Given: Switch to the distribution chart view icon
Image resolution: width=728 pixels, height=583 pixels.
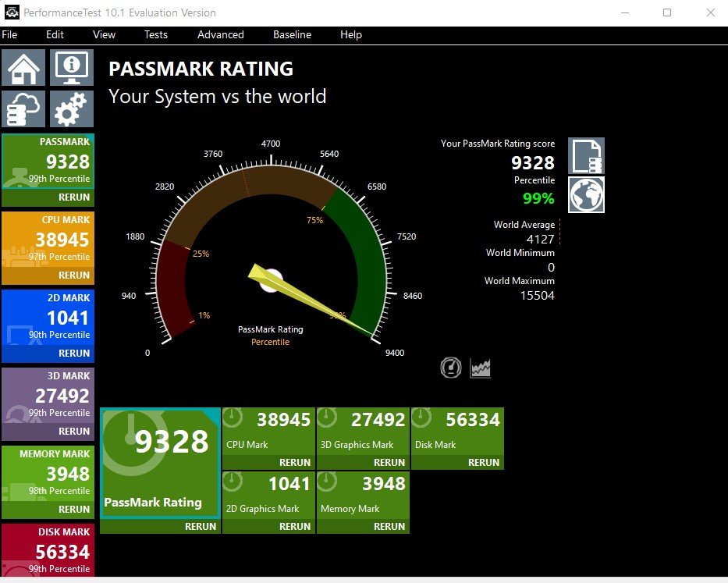Looking at the screenshot, I should tap(480, 368).
